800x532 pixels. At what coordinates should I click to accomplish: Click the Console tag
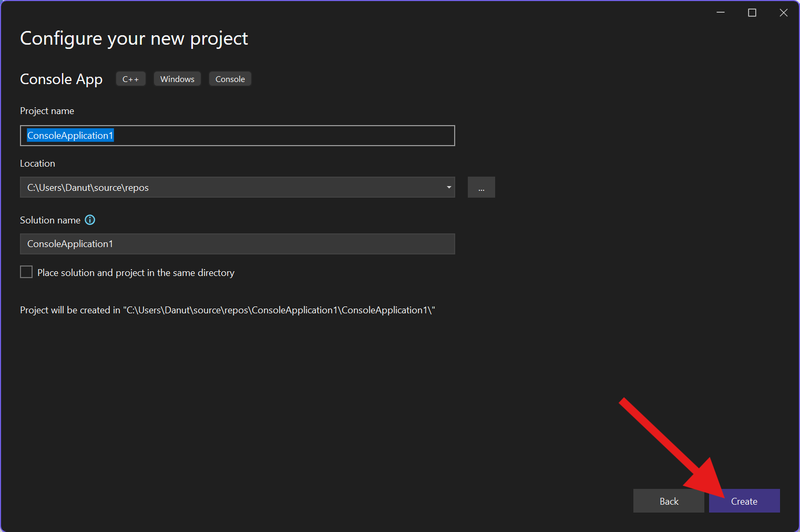[230, 79]
